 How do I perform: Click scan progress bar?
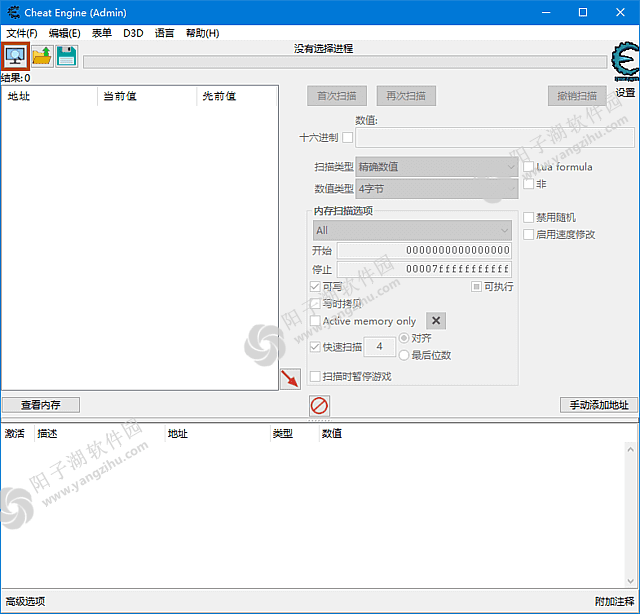pos(345,62)
